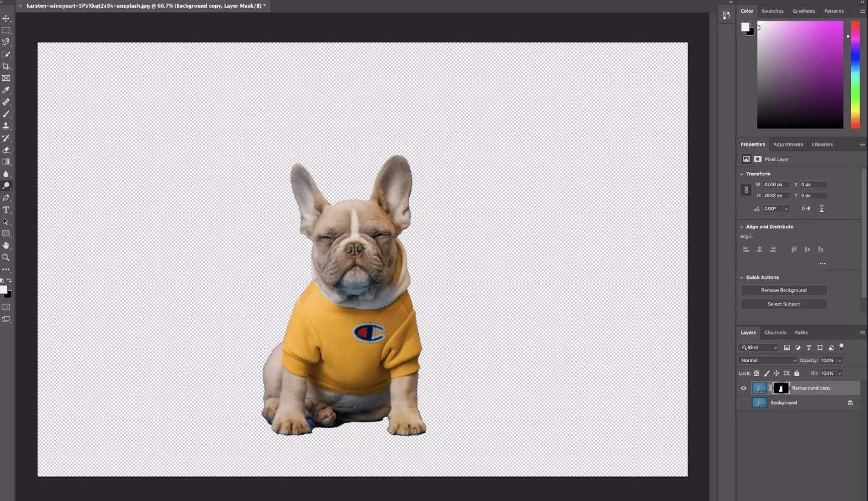The width and height of the screenshot is (868, 501).
Task: Turn layer filtering on or off switch
Action: coord(842,346)
